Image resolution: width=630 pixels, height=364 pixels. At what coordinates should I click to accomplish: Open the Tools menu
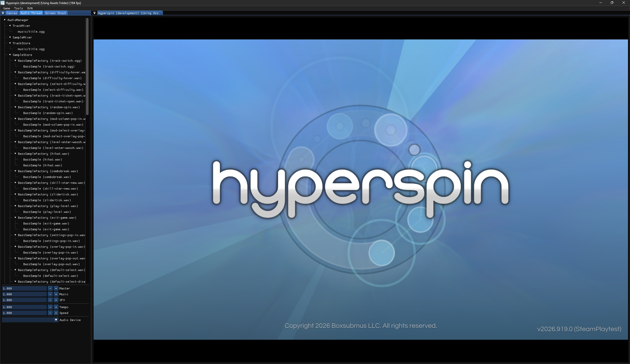18,8
